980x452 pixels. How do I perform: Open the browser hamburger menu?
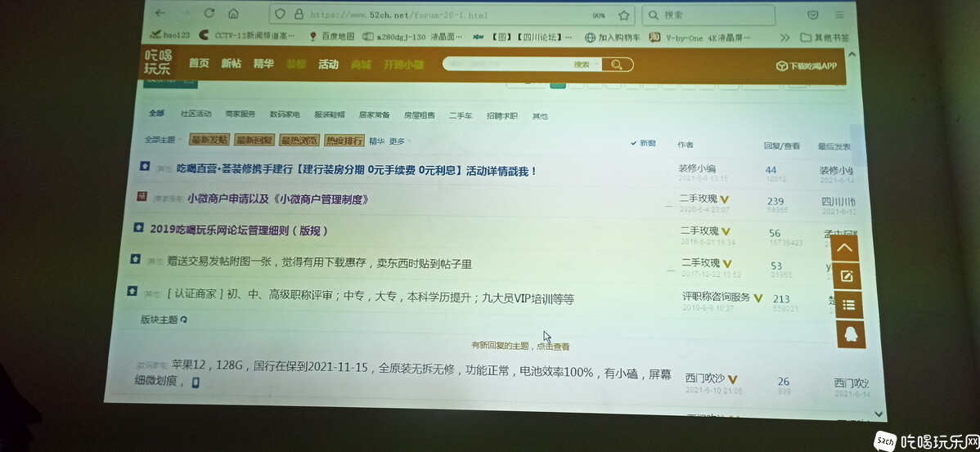coord(839,15)
